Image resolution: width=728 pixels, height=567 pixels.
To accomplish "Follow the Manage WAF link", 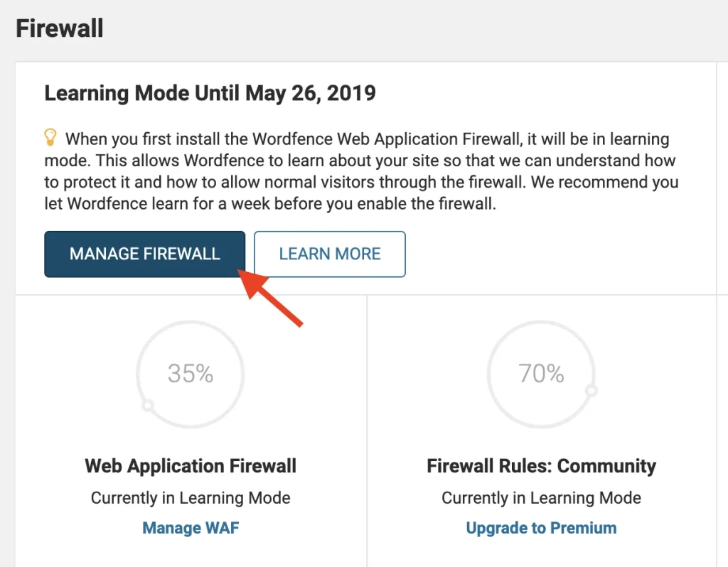I will pyautogui.click(x=191, y=527).
